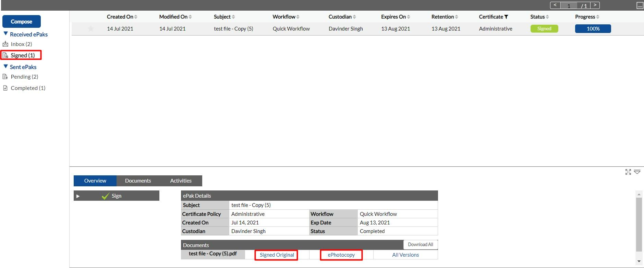Open the Completed (1) sent ePaks
This screenshot has height=268, width=644.
(28, 88)
